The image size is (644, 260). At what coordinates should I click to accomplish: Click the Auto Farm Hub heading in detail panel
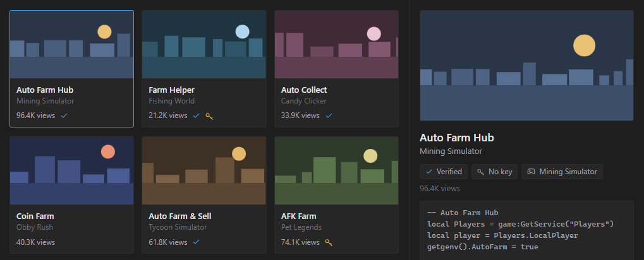[x=457, y=138]
